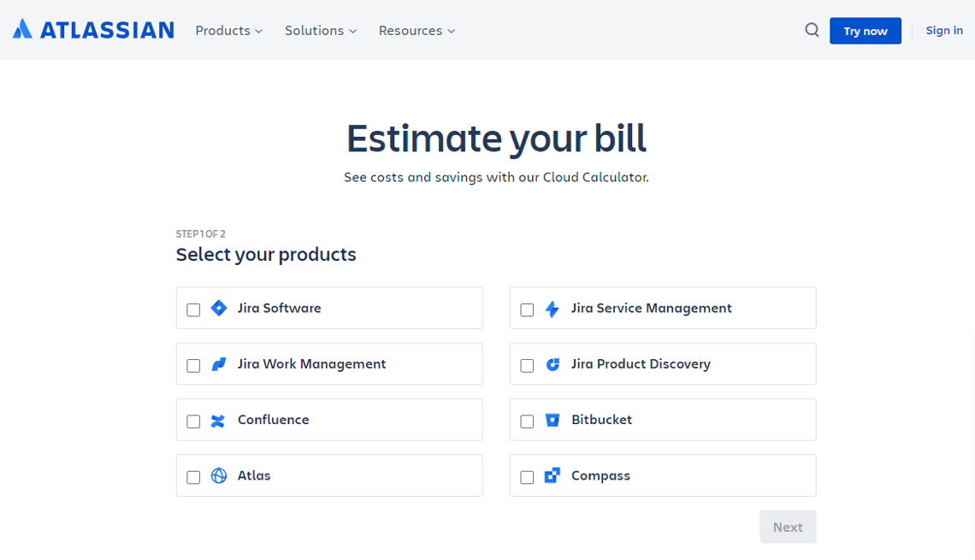Screen dimensions: 975x560
Task: Select the Jira Product Discovery card
Action: click(x=663, y=363)
